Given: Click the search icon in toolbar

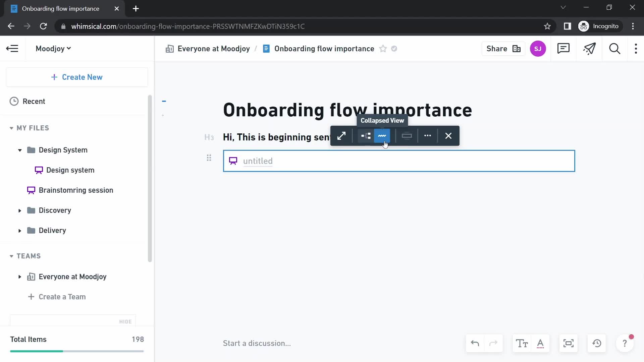Looking at the screenshot, I should (x=616, y=49).
